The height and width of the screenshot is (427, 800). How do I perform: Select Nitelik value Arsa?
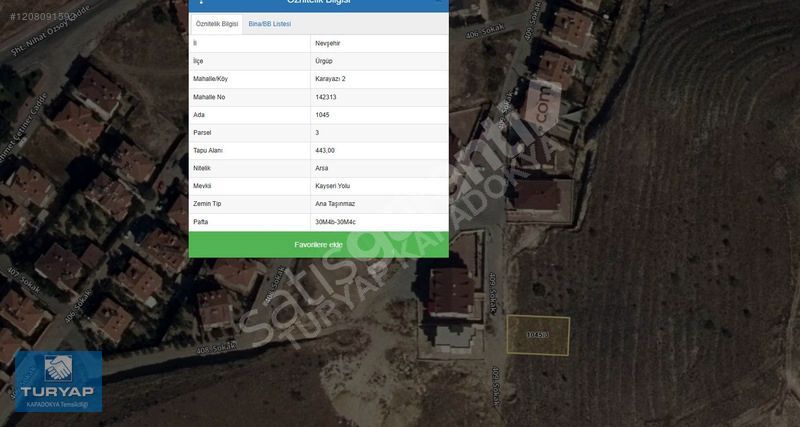[322, 168]
